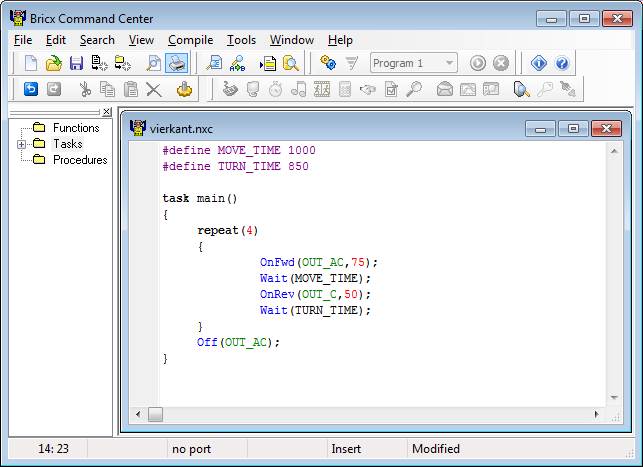The image size is (643, 467).
Task: Click the yellow joystick preferences icon
Action: click(184, 89)
